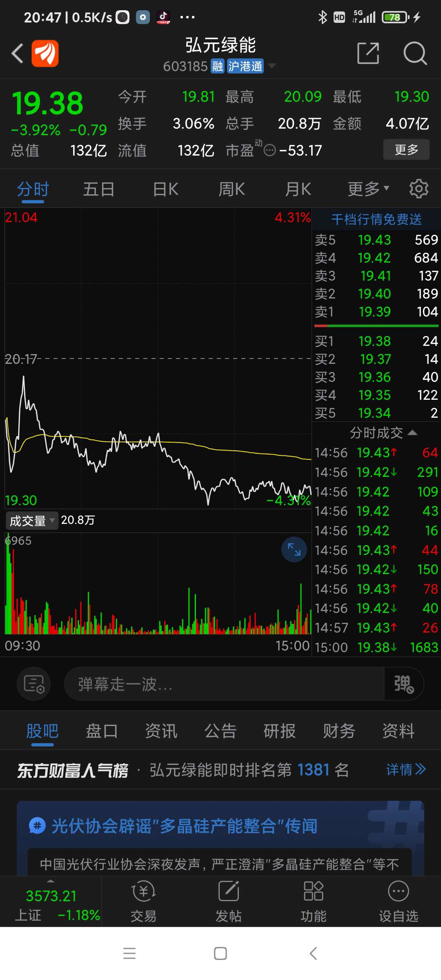
Task: Open the 资讯 tab
Action: [x=161, y=731]
